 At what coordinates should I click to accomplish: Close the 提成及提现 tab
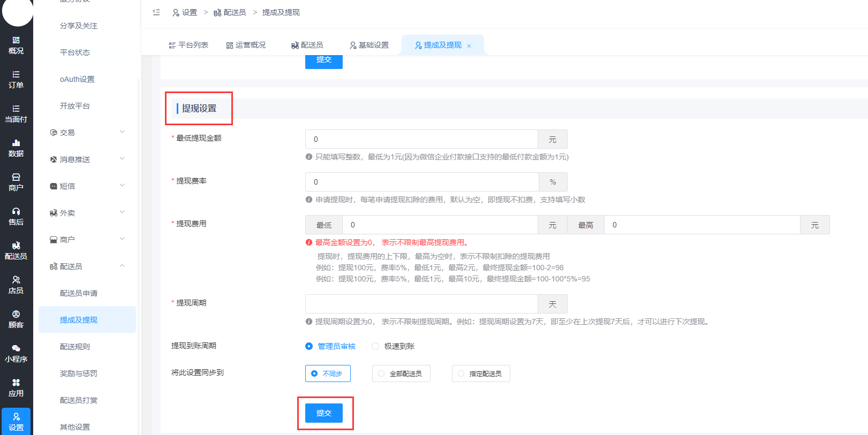pyautogui.click(x=469, y=46)
